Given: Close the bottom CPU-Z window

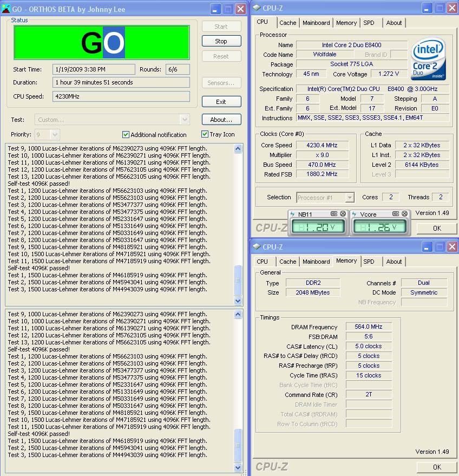Looking at the screenshot, I should (452, 247).
